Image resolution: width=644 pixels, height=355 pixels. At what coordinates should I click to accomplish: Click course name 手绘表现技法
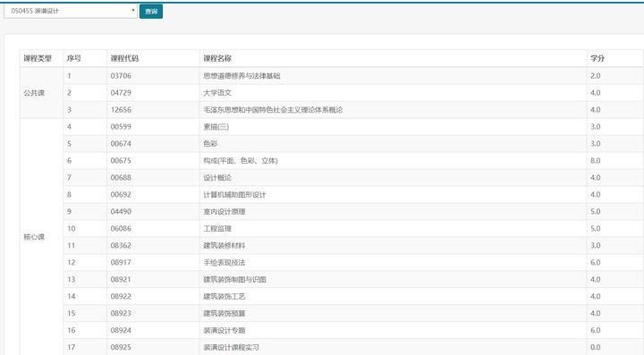pos(225,262)
